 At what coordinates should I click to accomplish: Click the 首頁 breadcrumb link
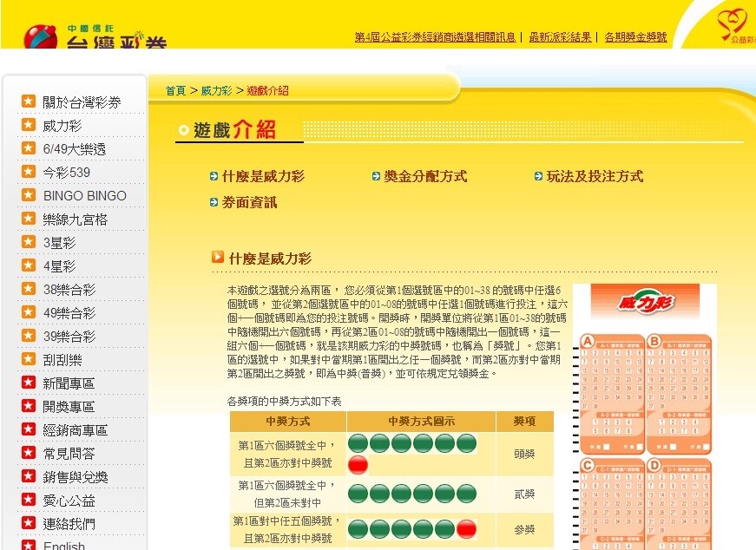(x=175, y=90)
